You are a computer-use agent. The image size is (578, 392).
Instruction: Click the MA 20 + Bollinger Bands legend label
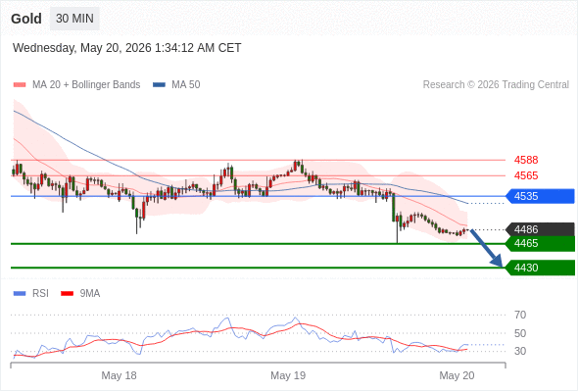[x=86, y=85]
